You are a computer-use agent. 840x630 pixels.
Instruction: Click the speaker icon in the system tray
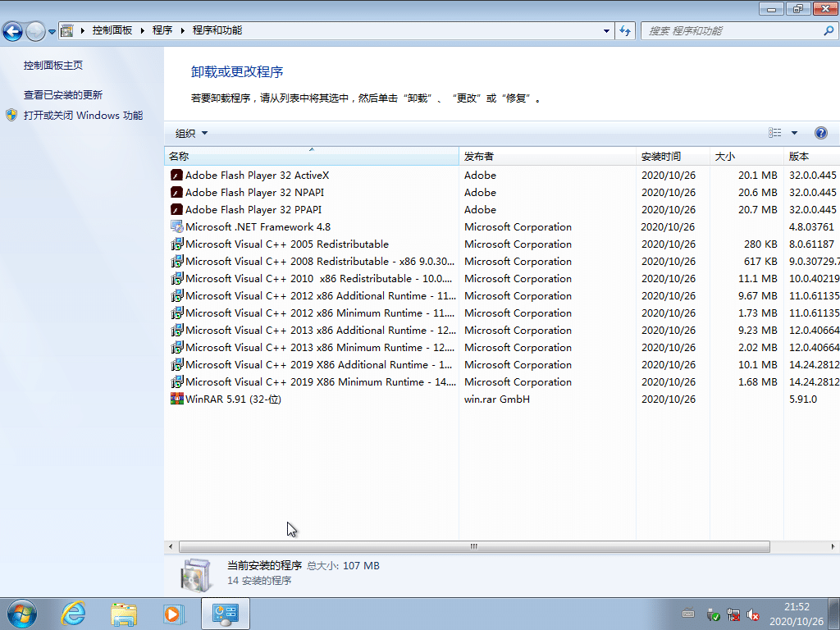click(x=753, y=614)
